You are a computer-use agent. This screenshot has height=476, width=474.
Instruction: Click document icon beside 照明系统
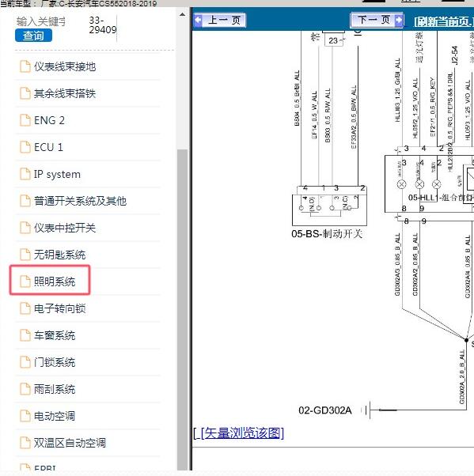click(25, 281)
